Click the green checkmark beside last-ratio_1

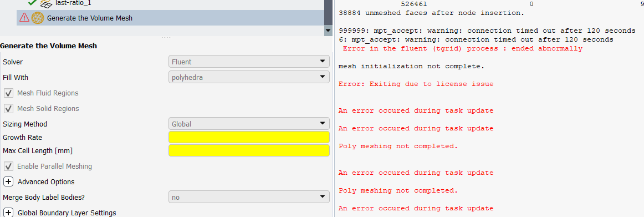[x=32, y=3]
